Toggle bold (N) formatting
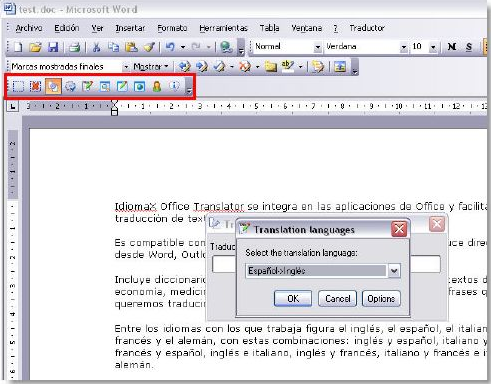491x384 pixels. pyautogui.click(x=452, y=47)
